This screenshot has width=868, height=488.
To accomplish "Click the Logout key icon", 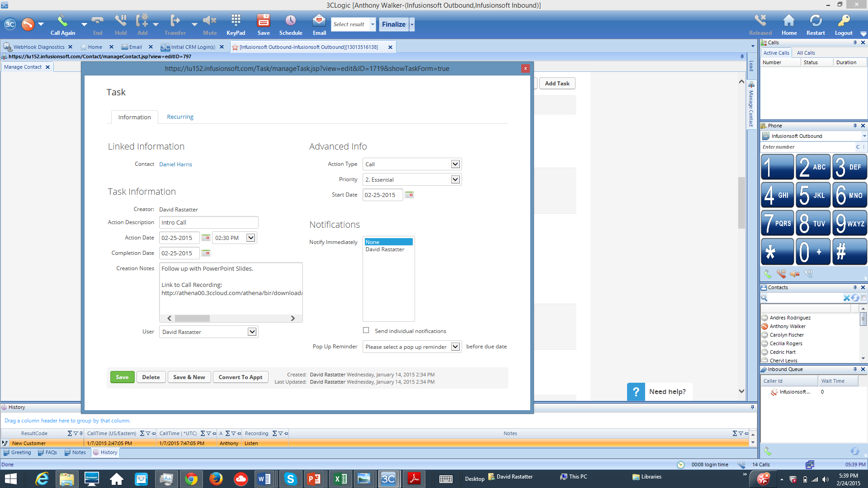I will point(843,21).
